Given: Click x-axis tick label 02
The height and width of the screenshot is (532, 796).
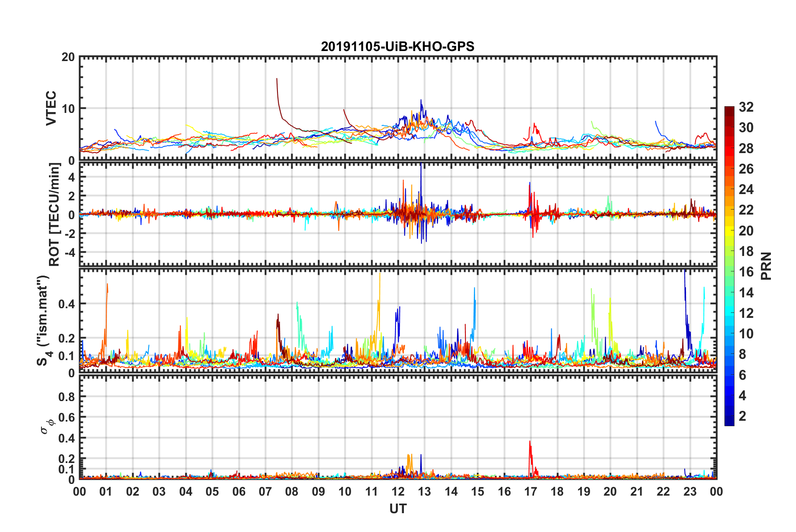Looking at the screenshot, I should (133, 491).
